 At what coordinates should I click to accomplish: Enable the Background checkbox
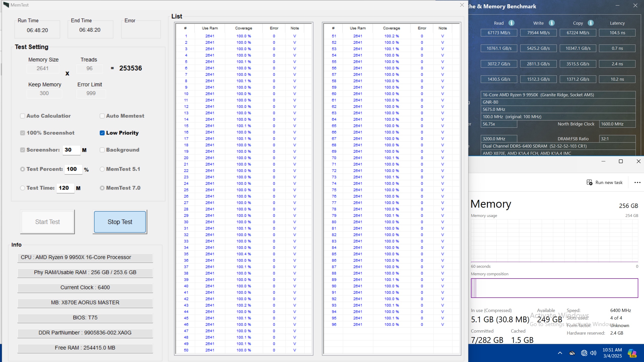tap(102, 150)
